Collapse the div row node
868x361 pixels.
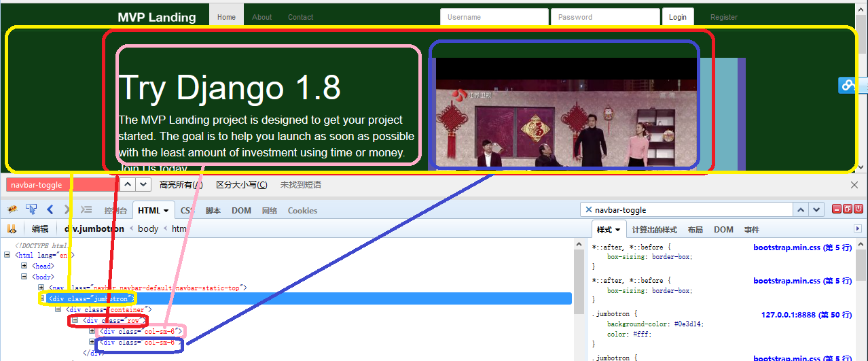[x=75, y=320]
